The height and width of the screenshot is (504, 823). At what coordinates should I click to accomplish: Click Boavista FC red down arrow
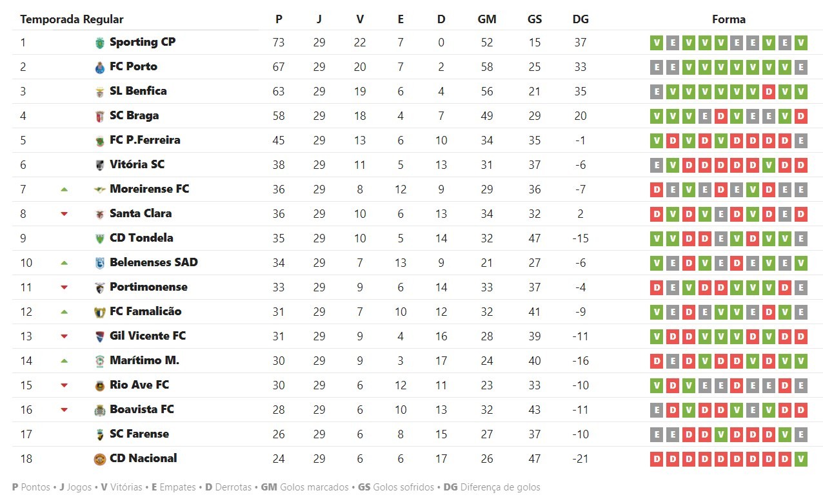tap(64, 410)
